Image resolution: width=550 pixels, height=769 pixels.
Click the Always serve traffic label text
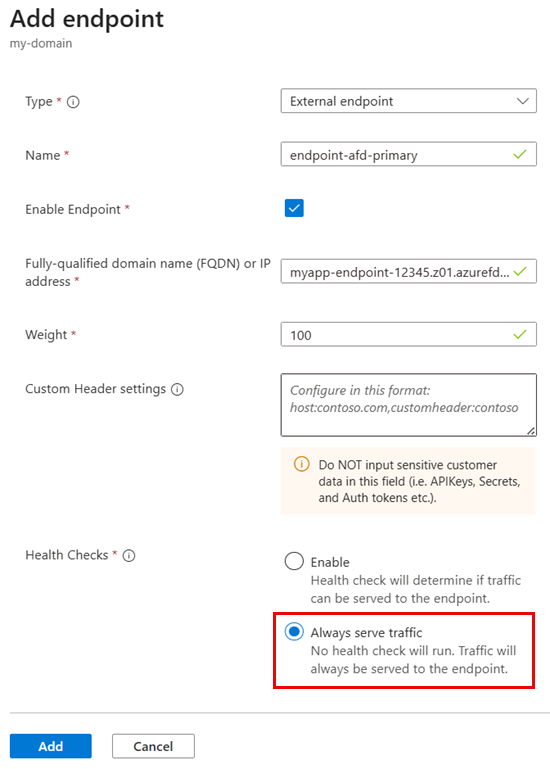(366, 633)
